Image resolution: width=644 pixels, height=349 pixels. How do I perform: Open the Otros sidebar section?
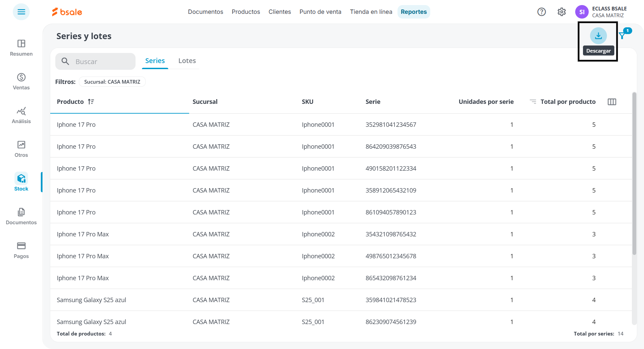(21, 149)
